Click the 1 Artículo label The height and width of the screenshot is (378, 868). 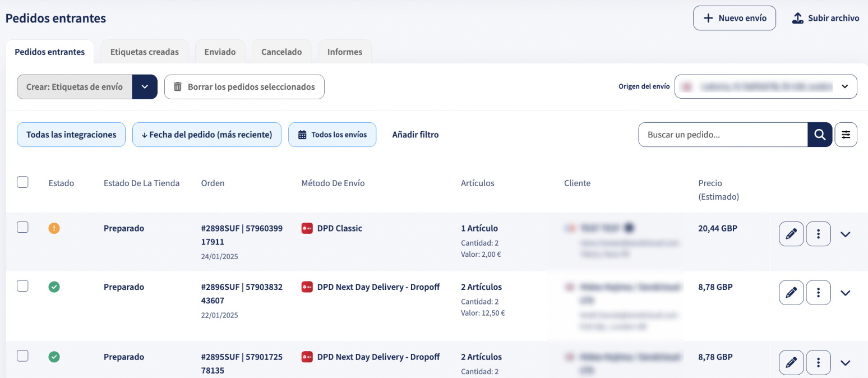point(479,228)
